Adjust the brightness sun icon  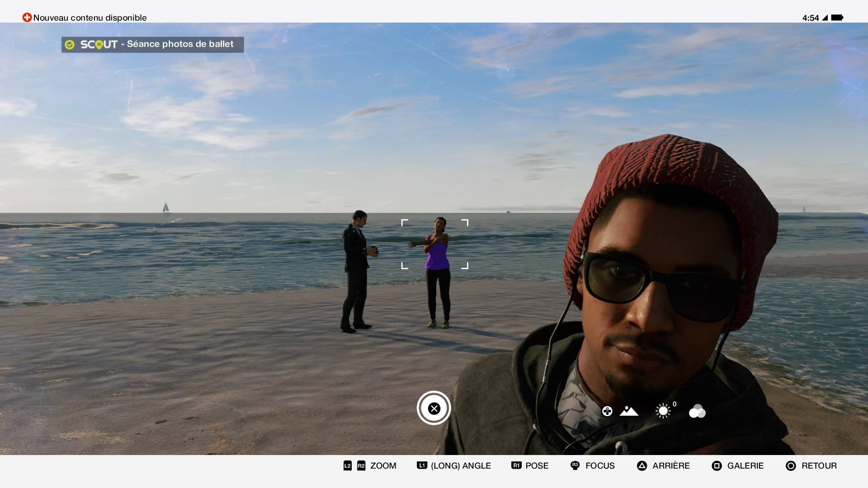tap(663, 411)
